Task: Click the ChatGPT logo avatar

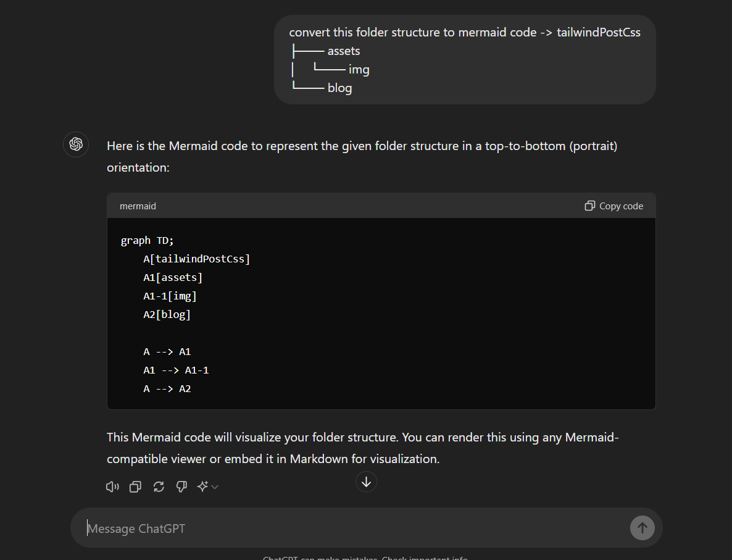Action: point(75,144)
